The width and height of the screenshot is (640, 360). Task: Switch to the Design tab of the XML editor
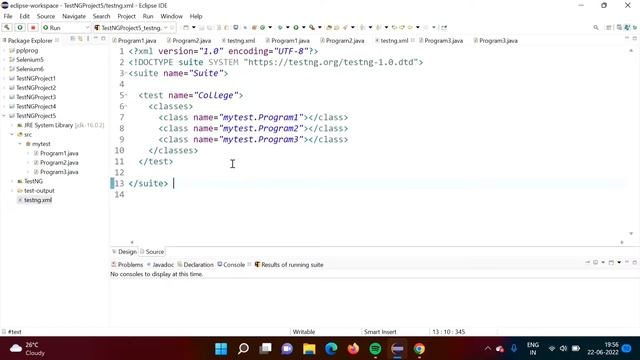pos(124,252)
